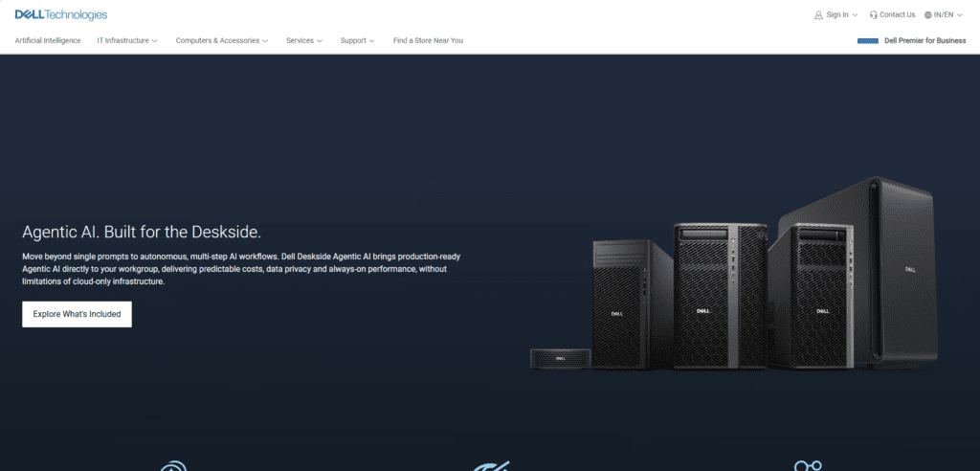
Task: Open Find a Store Near You
Action: click(x=428, y=40)
